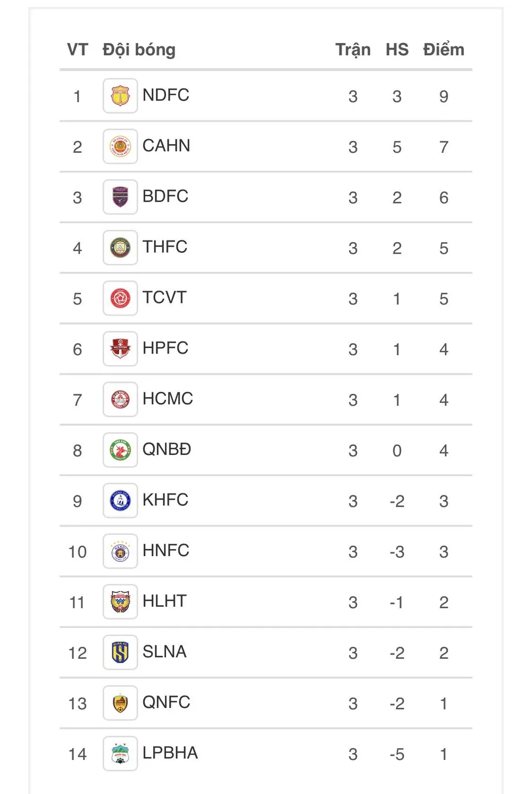
Task: Click the SLNA yellow-blue badge
Action: [120, 652]
